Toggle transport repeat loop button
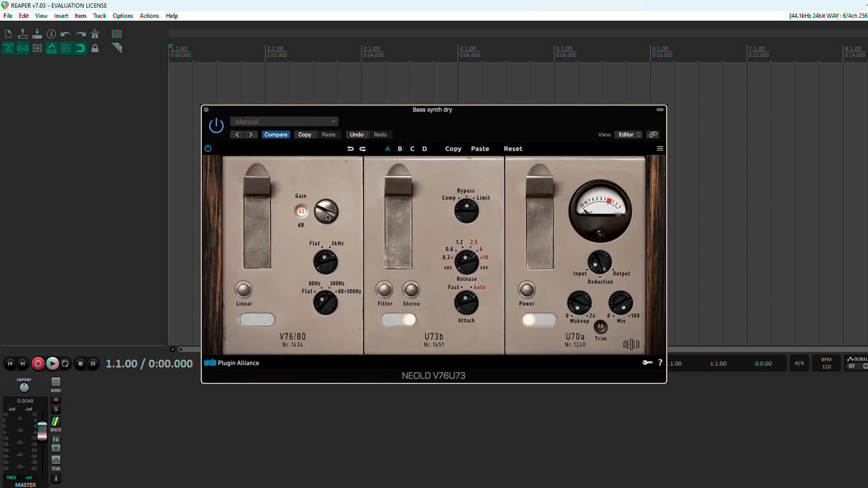The width and height of the screenshot is (868, 488). click(65, 363)
